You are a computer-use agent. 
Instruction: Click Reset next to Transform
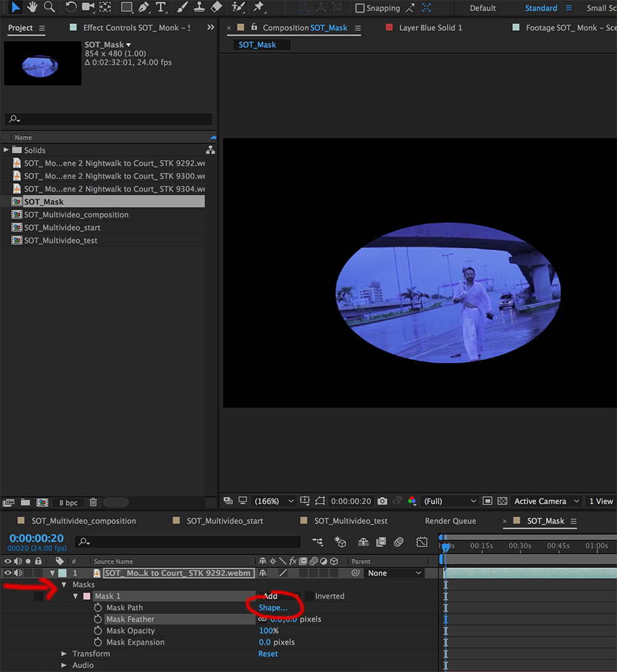tap(268, 654)
